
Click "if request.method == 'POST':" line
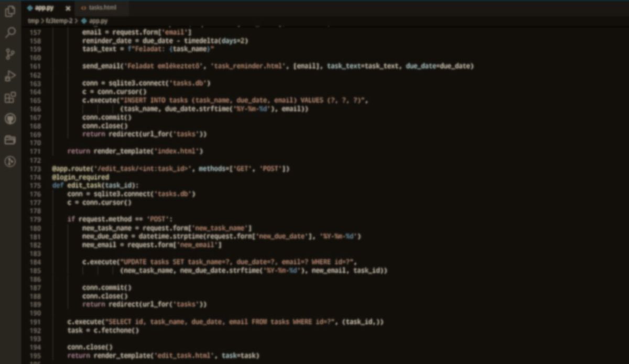120,219
